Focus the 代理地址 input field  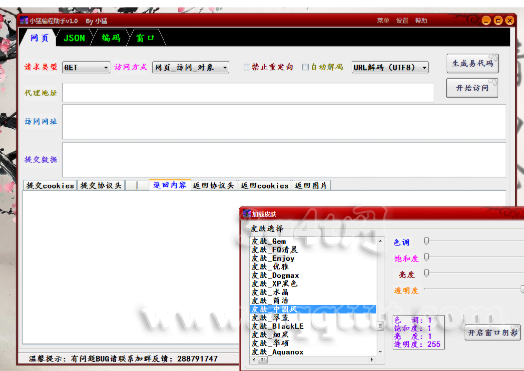coord(248,93)
